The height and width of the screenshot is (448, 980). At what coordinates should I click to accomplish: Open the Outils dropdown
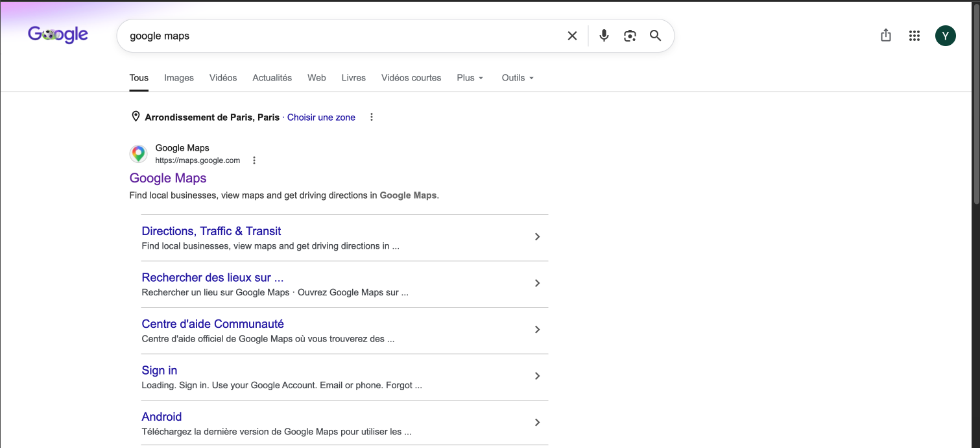tap(518, 78)
